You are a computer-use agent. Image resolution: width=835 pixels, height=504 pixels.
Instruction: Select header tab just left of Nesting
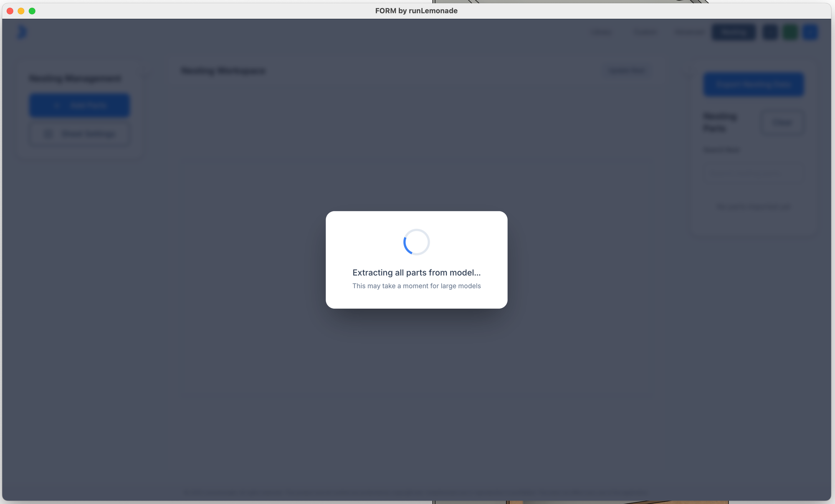[x=689, y=32]
